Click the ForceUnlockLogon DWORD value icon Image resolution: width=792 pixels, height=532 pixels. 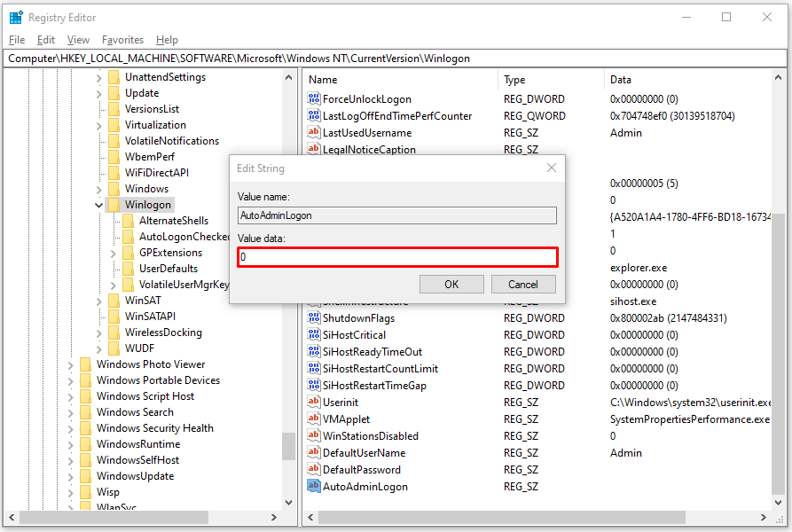(x=314, y=99)
